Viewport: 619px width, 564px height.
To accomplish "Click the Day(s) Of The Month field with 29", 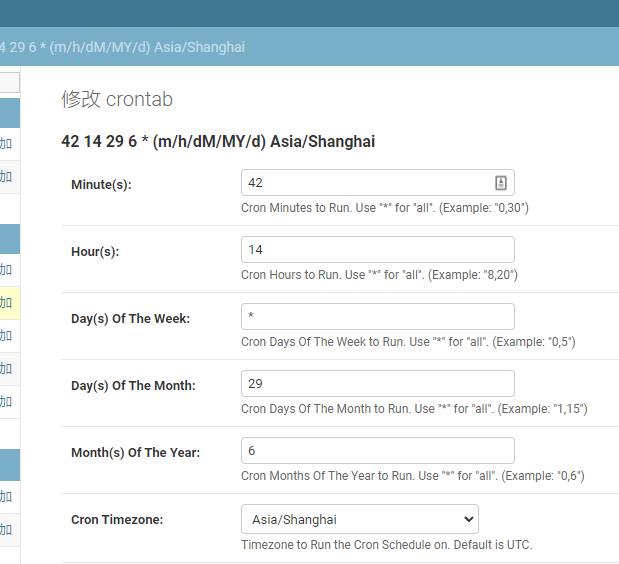I will 377,384.
